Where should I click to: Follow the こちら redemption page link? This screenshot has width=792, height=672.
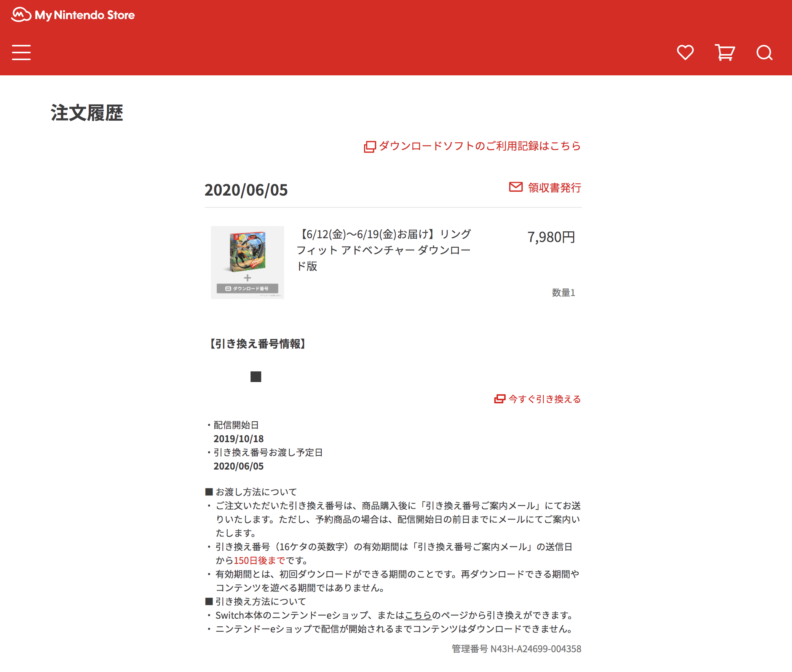(x=418, y=615)
